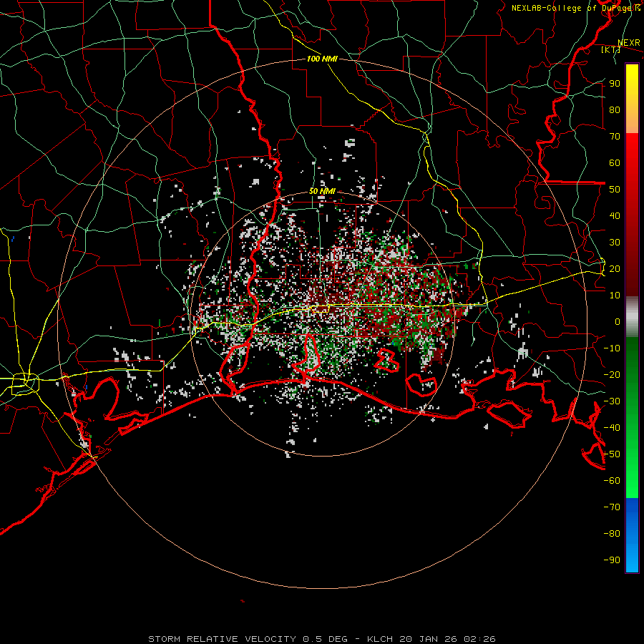Click the 0 value on velocity scale
The image size is (644, 644).
click(618, 321)
